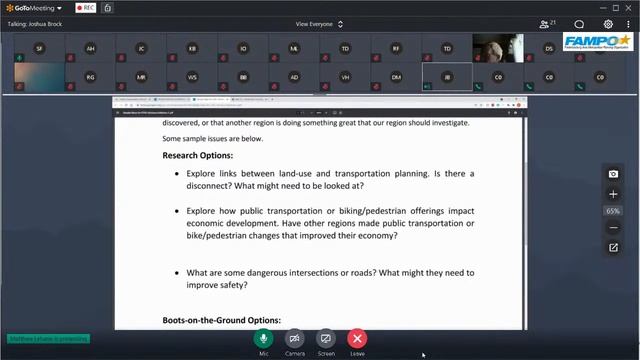Select the KB participant tile
This screenshot has width=640, height=360.
click(x=192, y=49)
